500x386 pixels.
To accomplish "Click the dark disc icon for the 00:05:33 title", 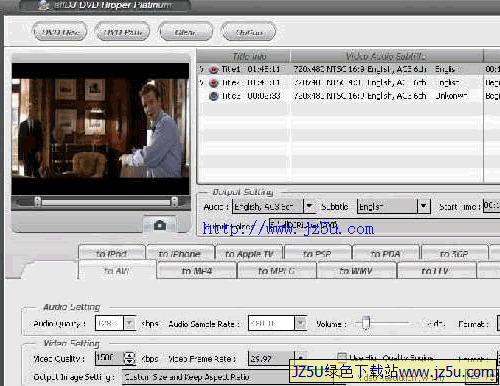I will pos(213,96).
